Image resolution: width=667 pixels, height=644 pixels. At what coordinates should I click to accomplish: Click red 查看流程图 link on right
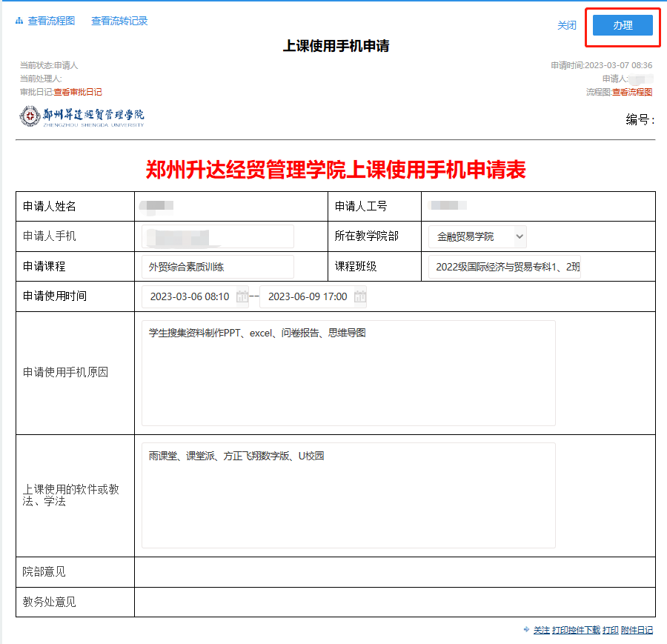coord(632,92)
